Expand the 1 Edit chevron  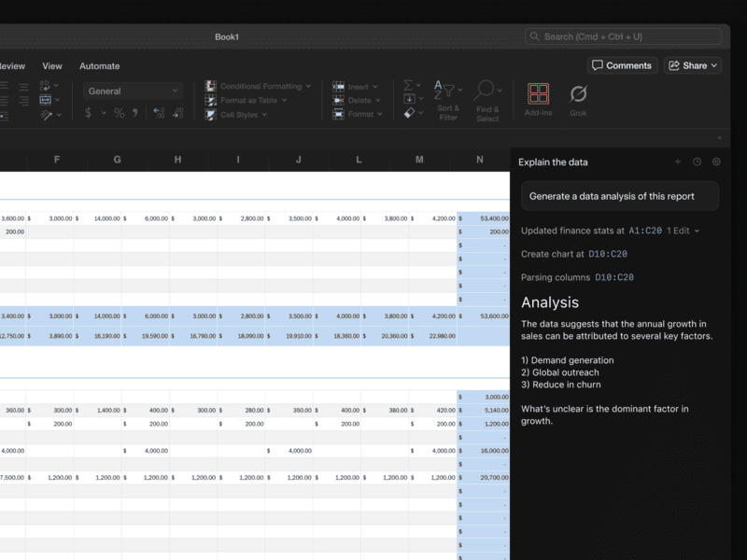click(x=697, y=231)
